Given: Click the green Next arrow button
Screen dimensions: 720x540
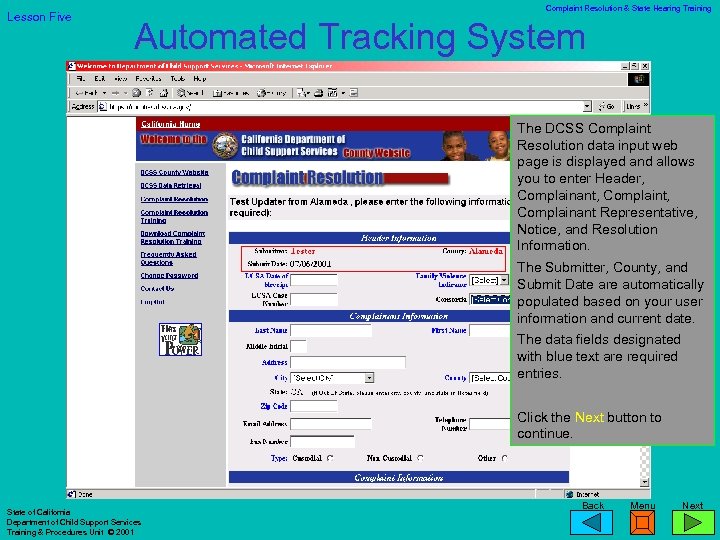Looking at the screenshot, I should [x=693, y=523].
